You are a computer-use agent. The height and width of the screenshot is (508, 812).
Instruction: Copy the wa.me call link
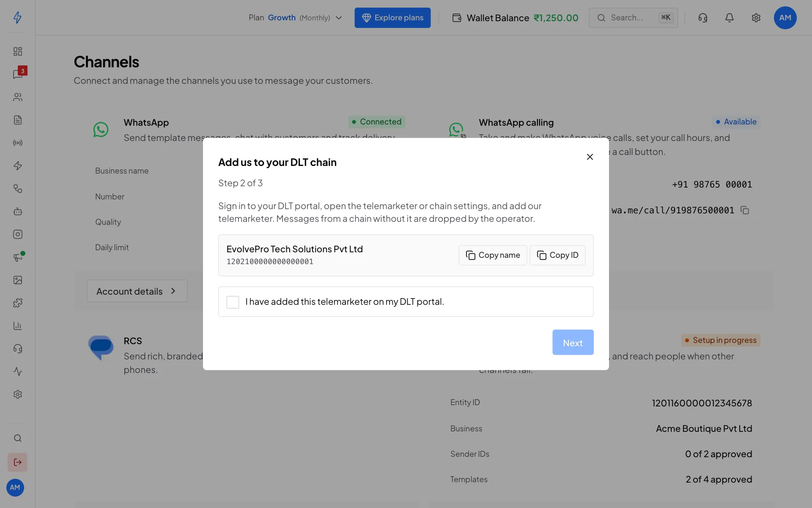click(745, 210)
